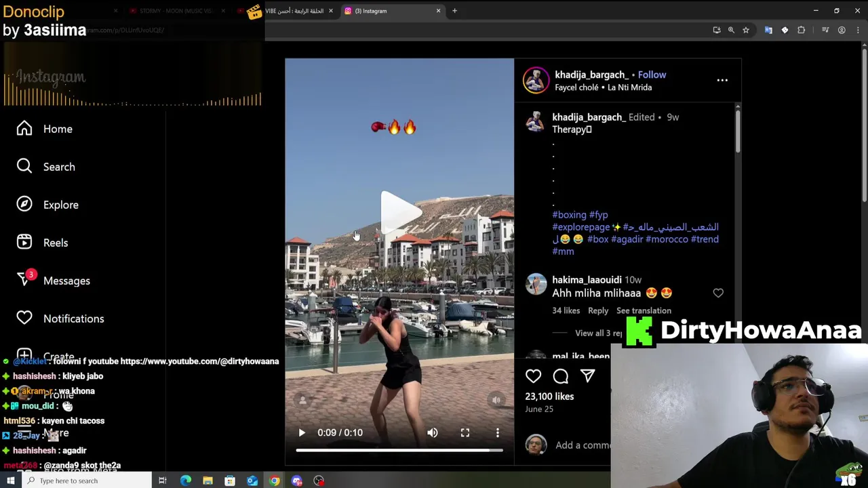Screen dimensions: 868x488
Task: Toggle the Instagram audio icon on the video corner
Action: coord(496,400)
